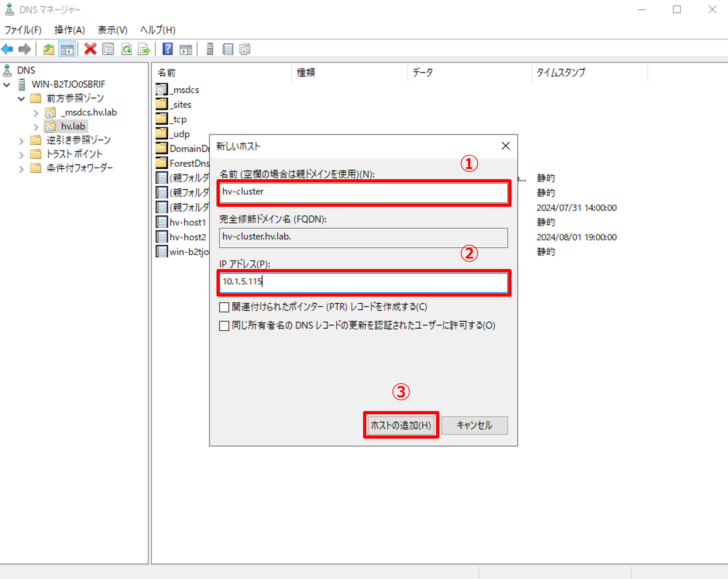Select the hv-host2 record row
The height and width of the screenshot is (579, 728).
181,237
